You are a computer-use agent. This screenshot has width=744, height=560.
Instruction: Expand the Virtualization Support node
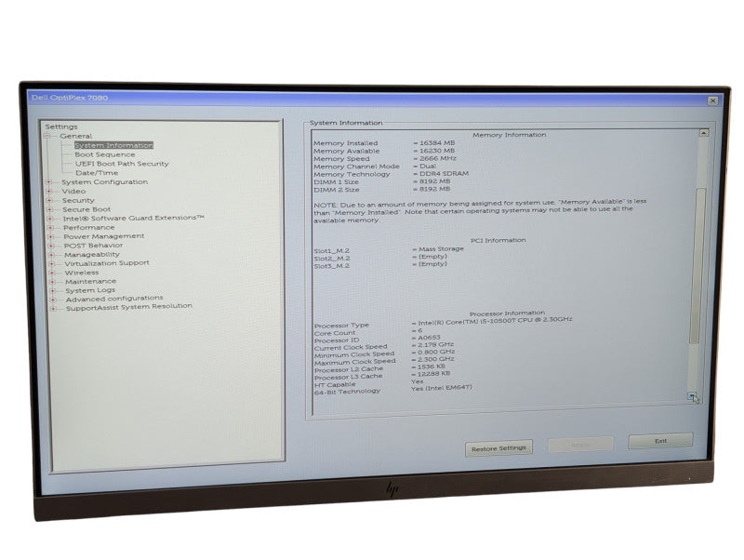(x=53, y=264)
